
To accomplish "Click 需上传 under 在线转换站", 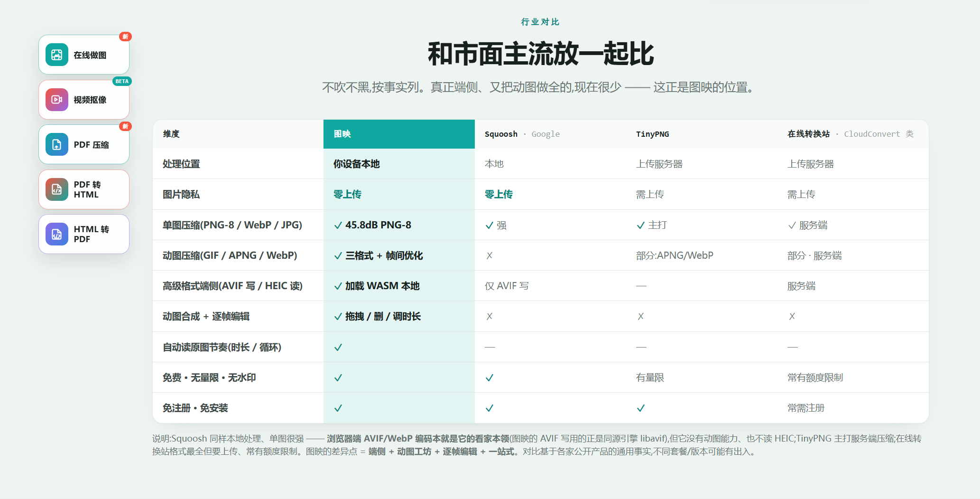I will pyautogui.click(x=801, y=194).
